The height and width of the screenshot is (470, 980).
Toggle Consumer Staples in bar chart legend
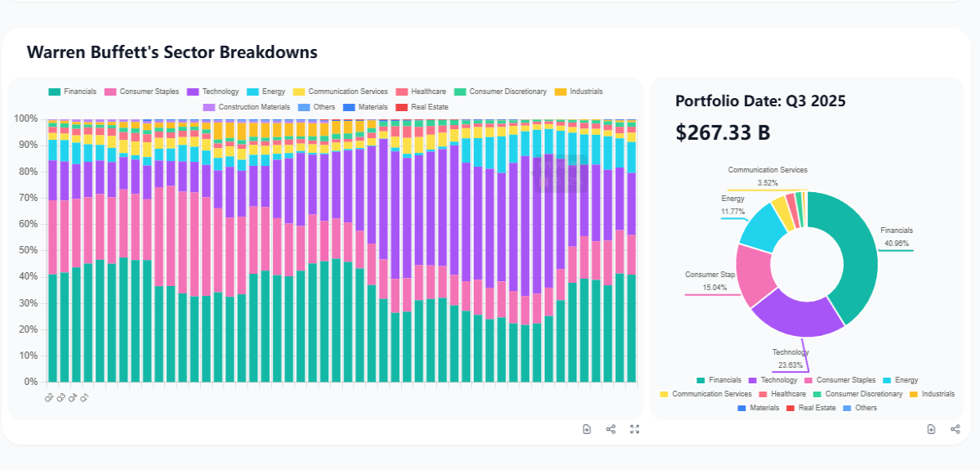tap(142, 92)
